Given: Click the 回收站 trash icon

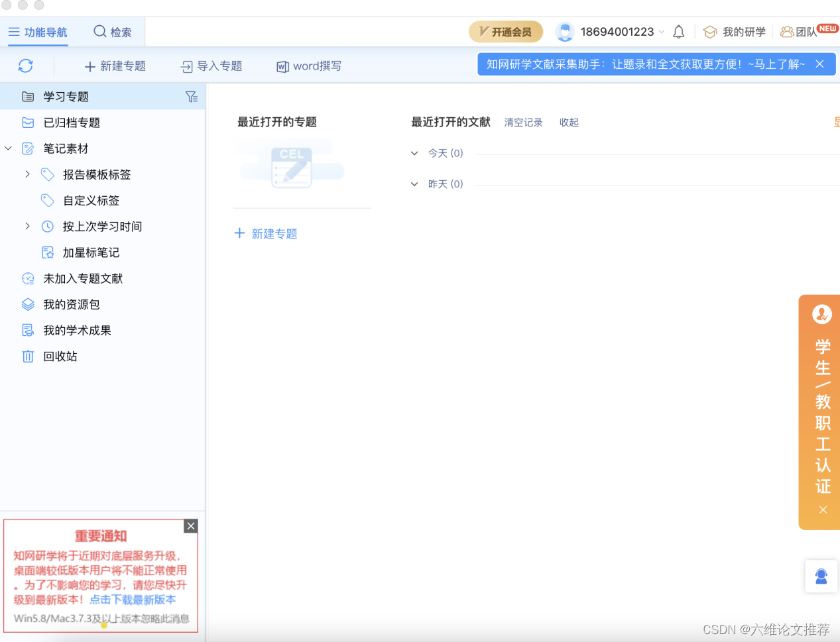Looking at the screenshot, I should coord(28,356).
